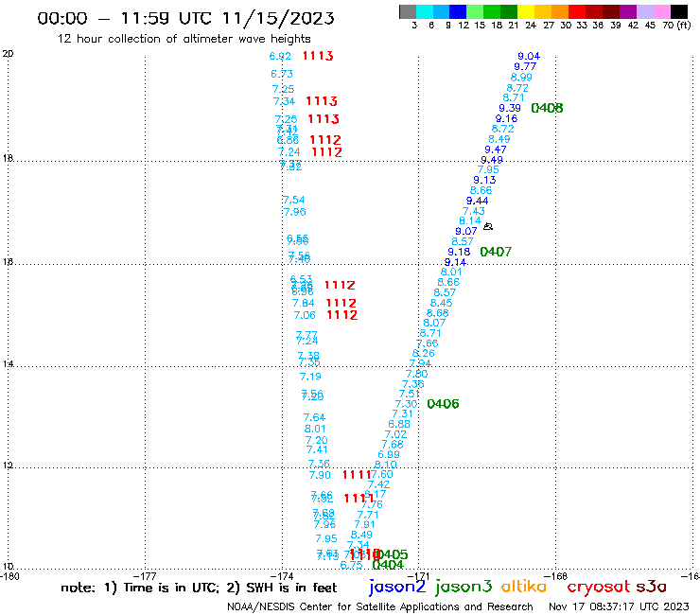
Task: Click wave height value 6.99
Action: tap(389, 455)
